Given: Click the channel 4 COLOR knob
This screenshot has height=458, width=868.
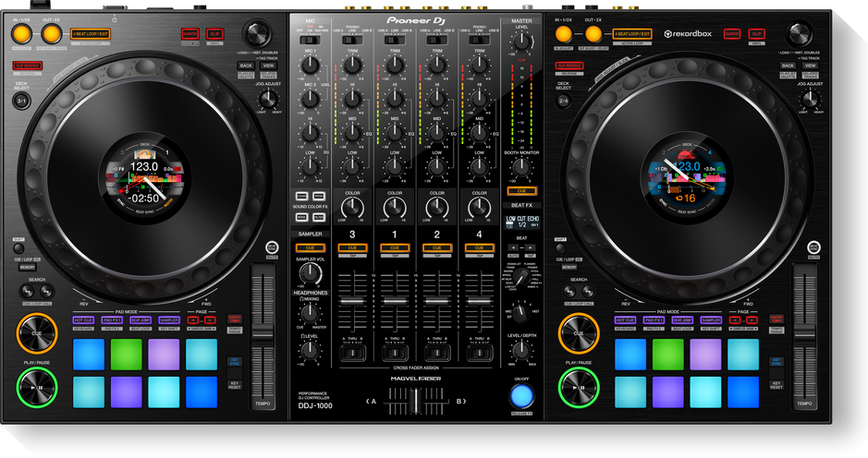Looking at the screenshot, I should pyautogui.click(x=480, y=208).
